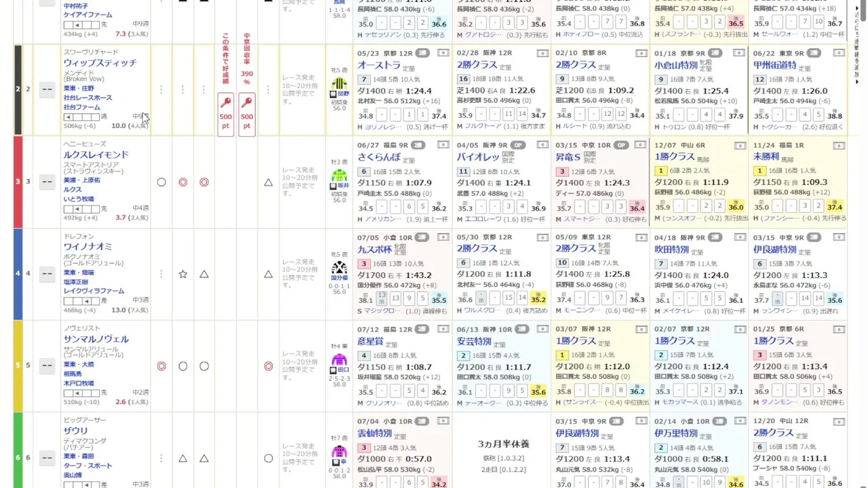Viewport: 868px width, 488px height.
Task: Open breeder link いとう牧場
Action: (x=79, y=199)
